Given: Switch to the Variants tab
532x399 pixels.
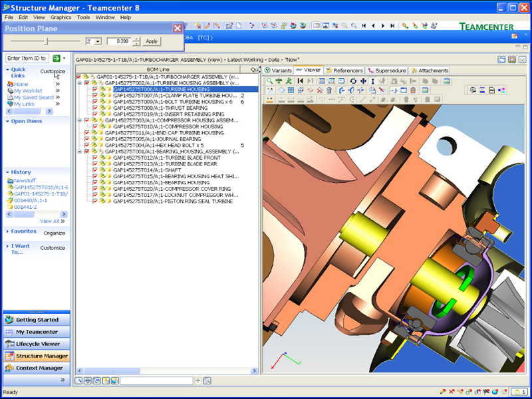Looking at the screenshot, I should coord(278,70).
